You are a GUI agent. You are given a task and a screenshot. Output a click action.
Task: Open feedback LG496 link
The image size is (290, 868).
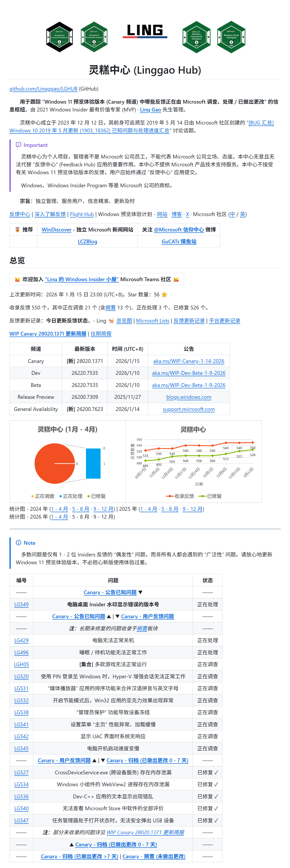pyautogui.click(x=21, y=652)
